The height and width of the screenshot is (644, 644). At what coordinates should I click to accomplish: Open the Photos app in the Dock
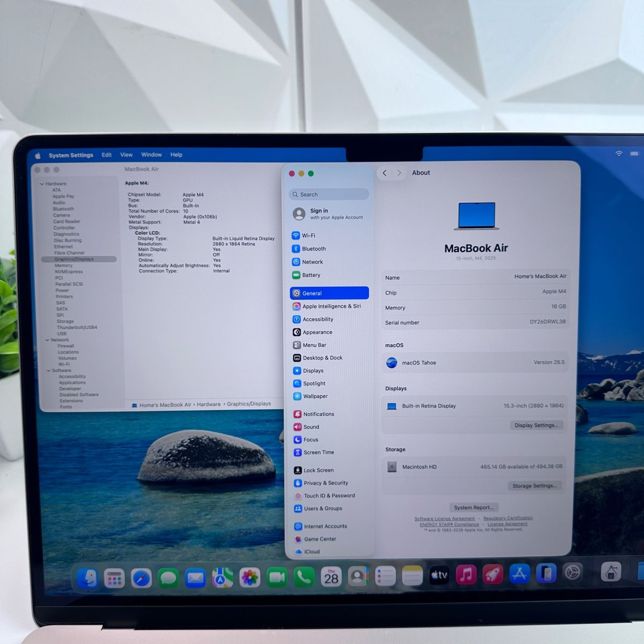click(x=250, y=577)
